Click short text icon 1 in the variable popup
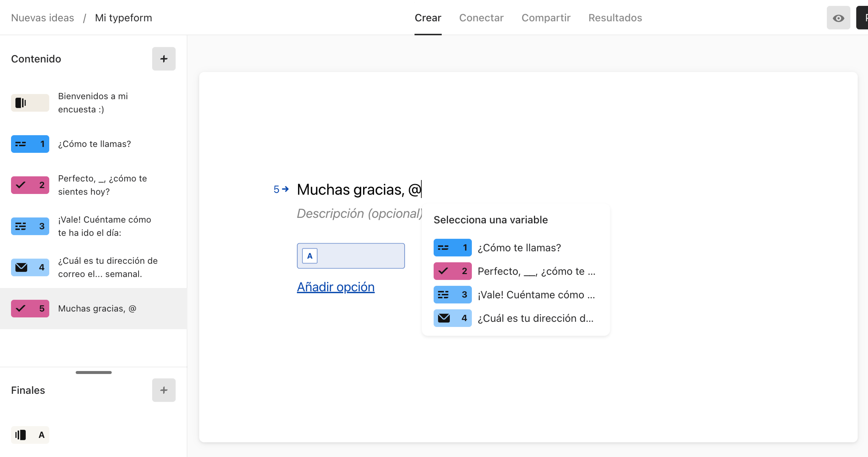The height and width of the screenshot is (457, 868). click(453, 248)
